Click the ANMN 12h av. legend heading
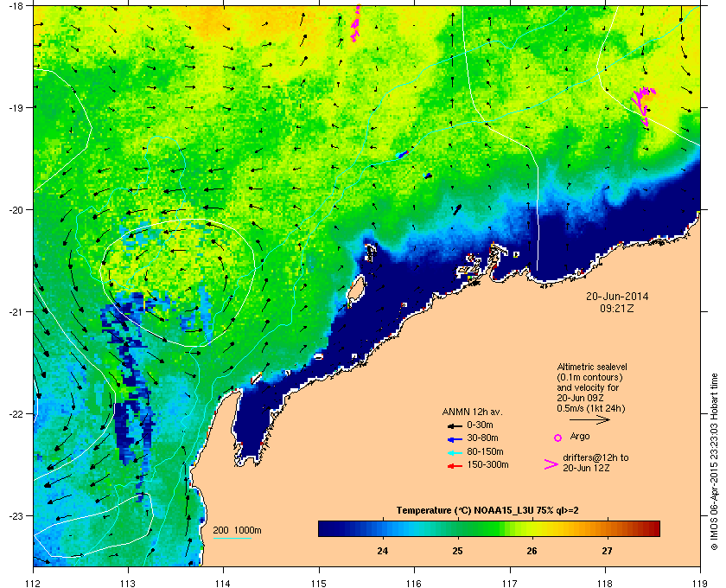 coord(472,412)
